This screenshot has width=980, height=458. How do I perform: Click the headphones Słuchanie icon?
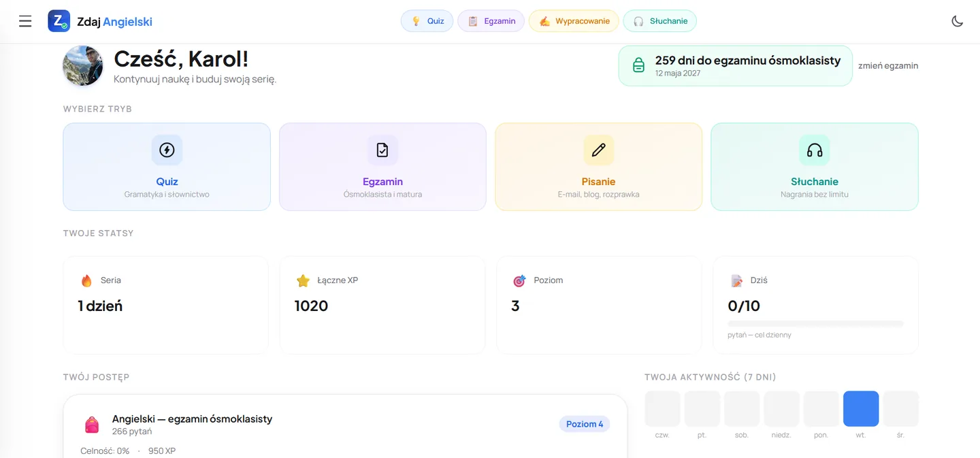[815, 150]
